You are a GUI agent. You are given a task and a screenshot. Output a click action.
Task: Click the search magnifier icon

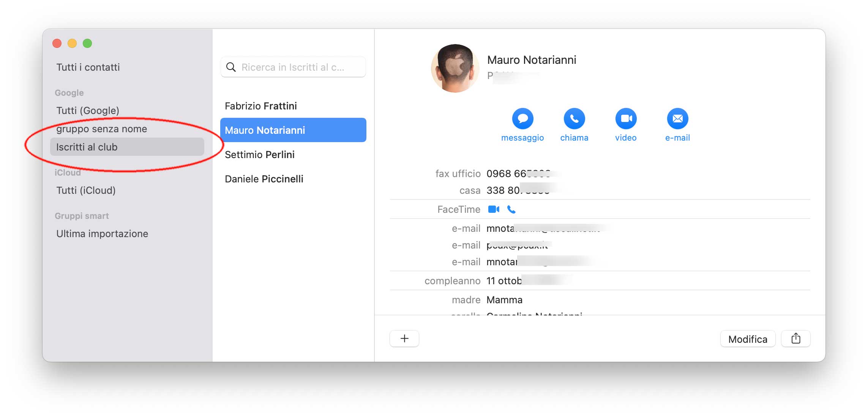tap(231, 67)
